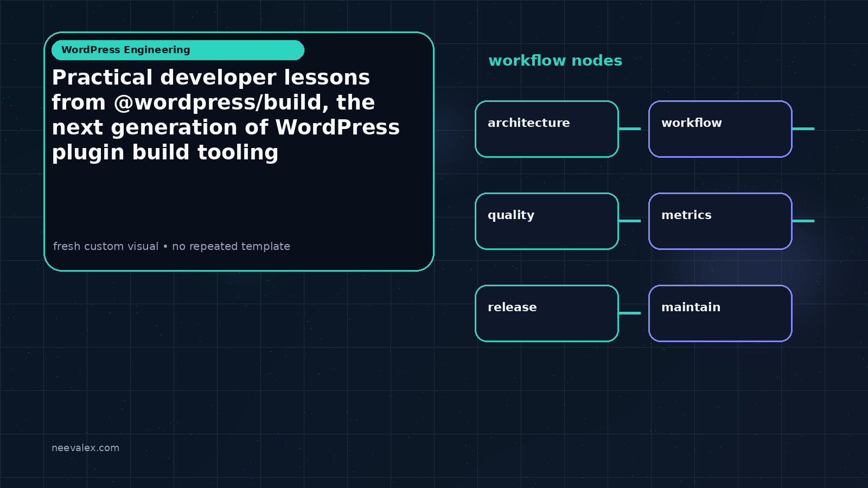Select the maintain node
Image resolution: width=868 pixels, height=488 pixels.
[720, 313]
